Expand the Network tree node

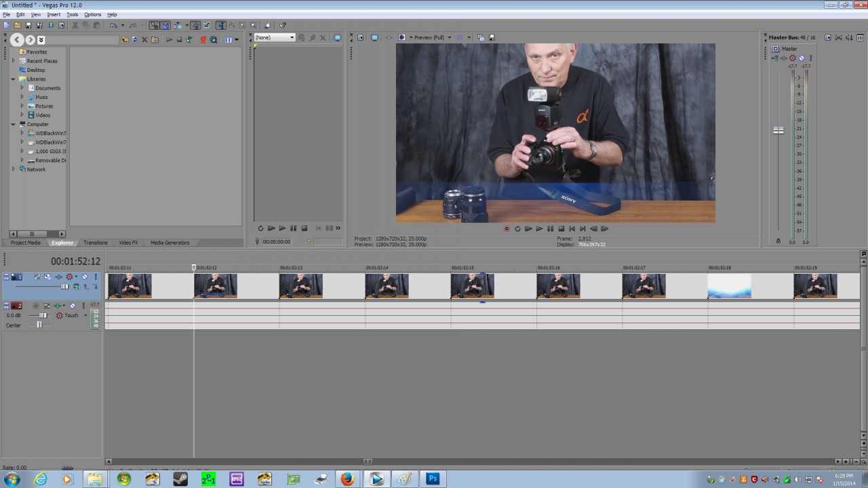click(x=14, y=169)
